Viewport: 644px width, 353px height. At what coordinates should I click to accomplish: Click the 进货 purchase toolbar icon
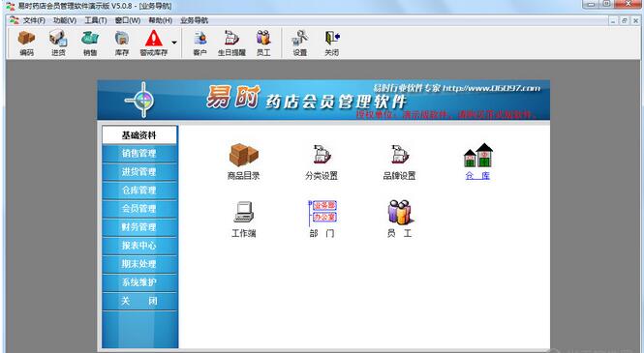tap(58, 43)
